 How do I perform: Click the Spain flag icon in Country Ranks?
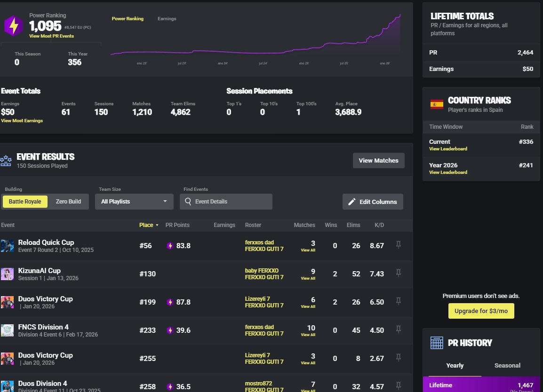(x=437, y=104)
